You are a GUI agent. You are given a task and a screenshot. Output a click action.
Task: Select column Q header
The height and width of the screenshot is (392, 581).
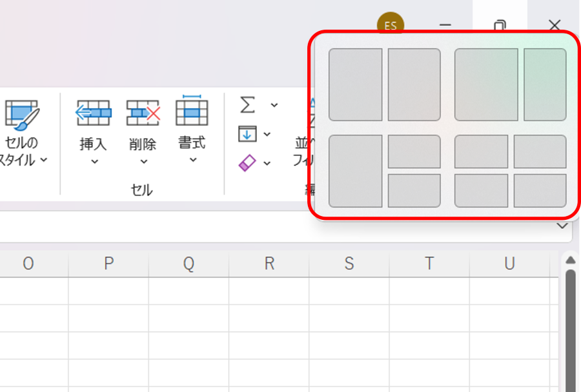[x=189, y=264]
